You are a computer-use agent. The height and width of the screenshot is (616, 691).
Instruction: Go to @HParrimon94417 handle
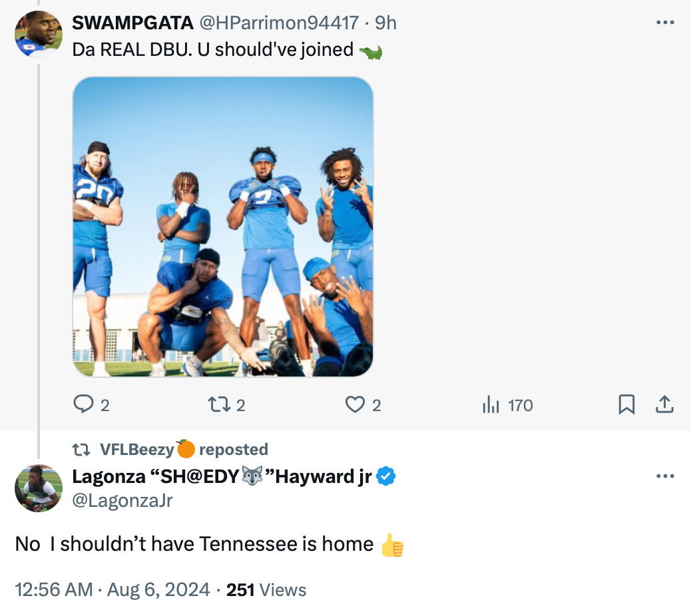coord(279,23)
